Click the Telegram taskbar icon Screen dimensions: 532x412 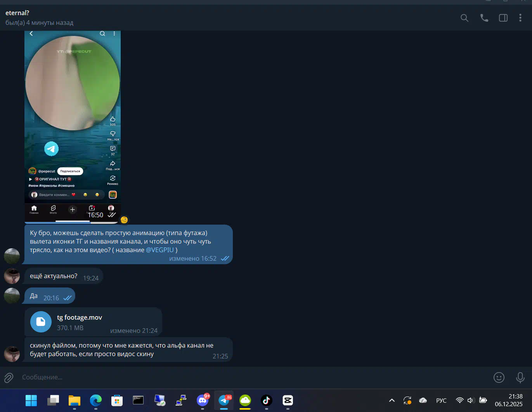point(224,400)
